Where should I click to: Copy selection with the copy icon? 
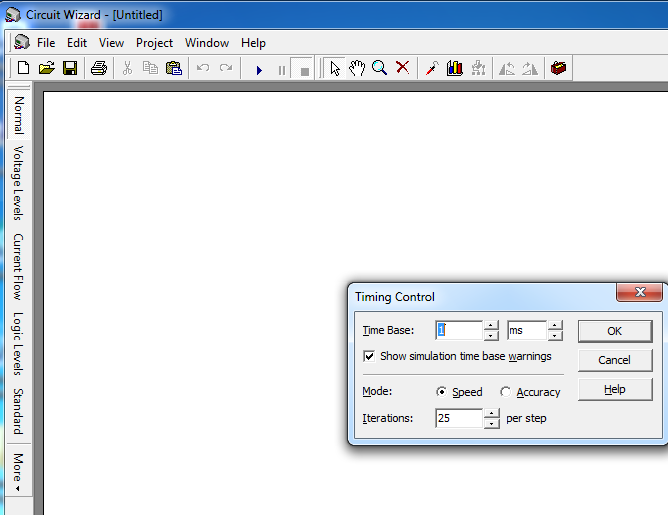pos(150,68)
